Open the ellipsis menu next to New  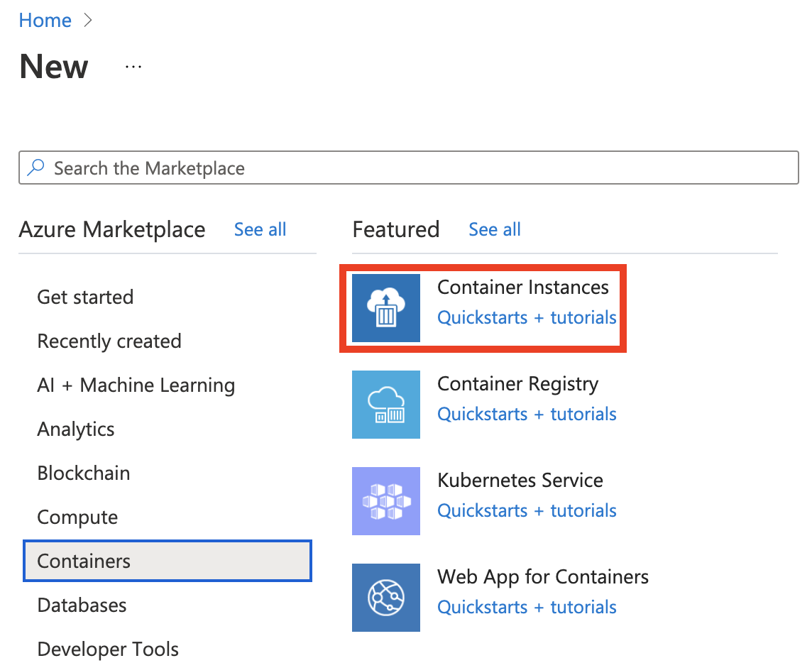coord(133,67)
